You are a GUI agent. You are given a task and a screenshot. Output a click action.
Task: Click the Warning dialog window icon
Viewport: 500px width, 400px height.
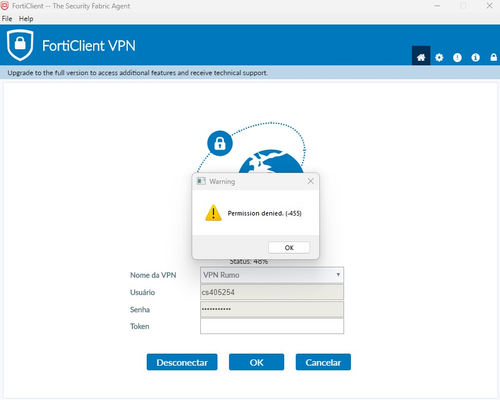201,181
